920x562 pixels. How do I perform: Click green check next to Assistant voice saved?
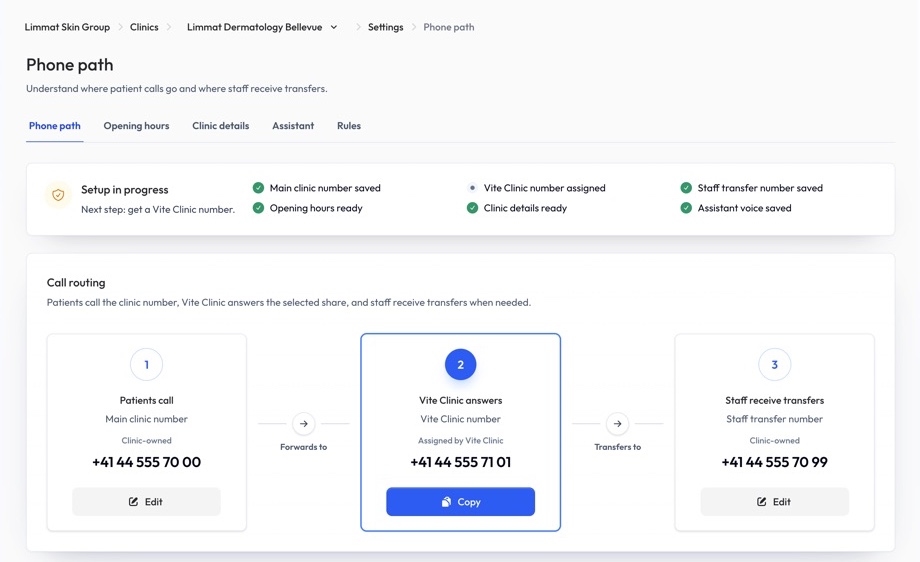click(686, 208)
